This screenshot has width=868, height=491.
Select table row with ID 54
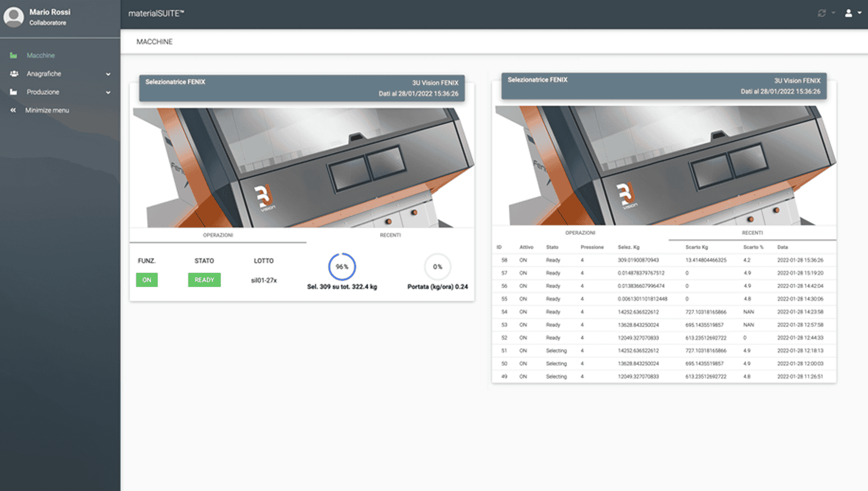coord(664,312)
